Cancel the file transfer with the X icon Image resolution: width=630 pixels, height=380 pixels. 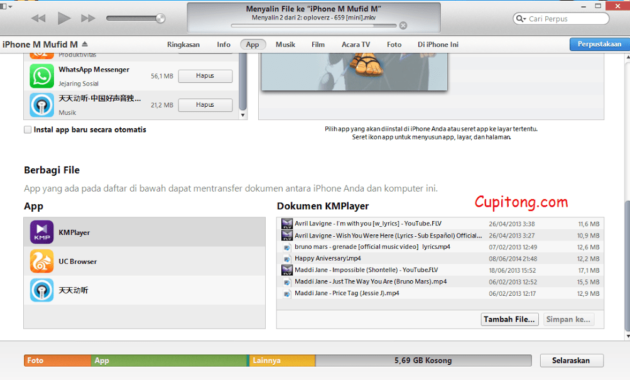pyautogui.click(x=403, y=26)
